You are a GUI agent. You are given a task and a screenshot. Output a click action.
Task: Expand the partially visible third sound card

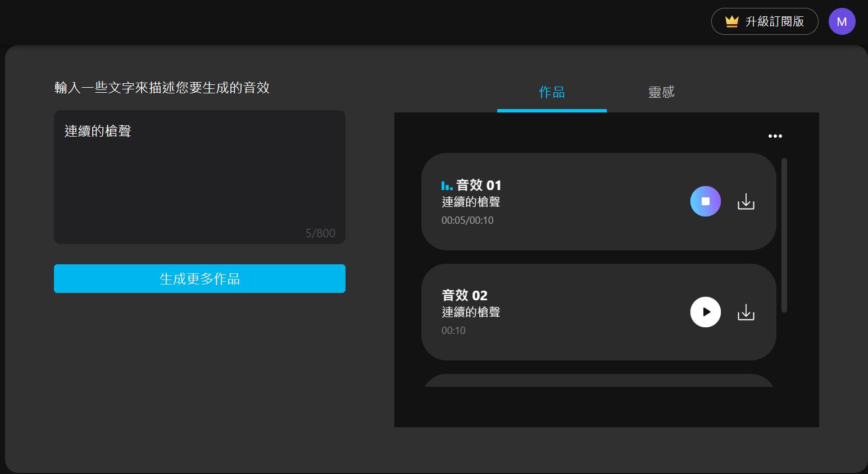[x=598, y=382]
